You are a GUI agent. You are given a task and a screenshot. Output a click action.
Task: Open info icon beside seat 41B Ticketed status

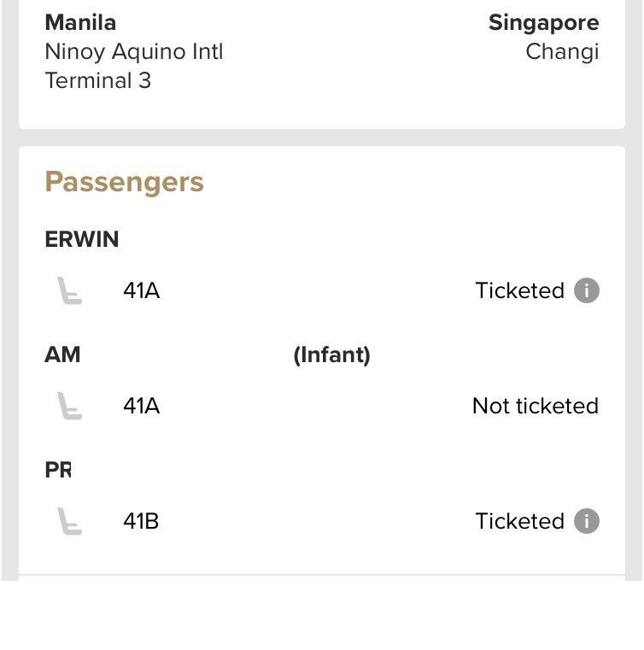pos(587,521)
